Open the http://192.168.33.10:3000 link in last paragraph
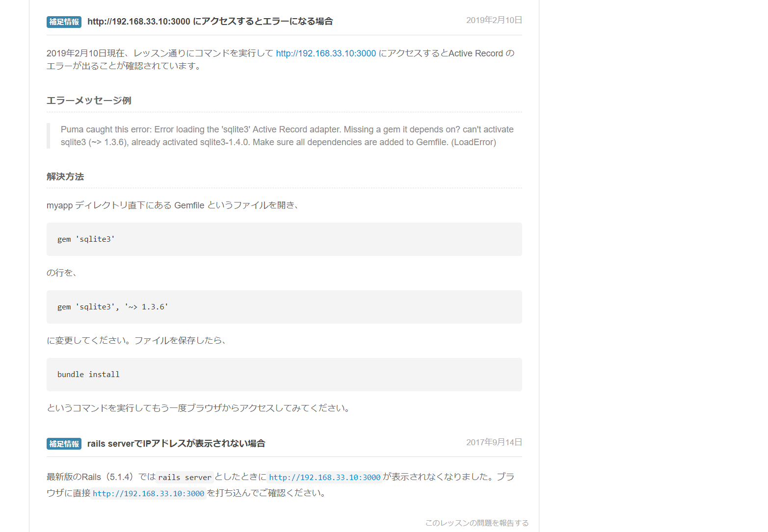768x532 pixels. (x=148, y=493)
